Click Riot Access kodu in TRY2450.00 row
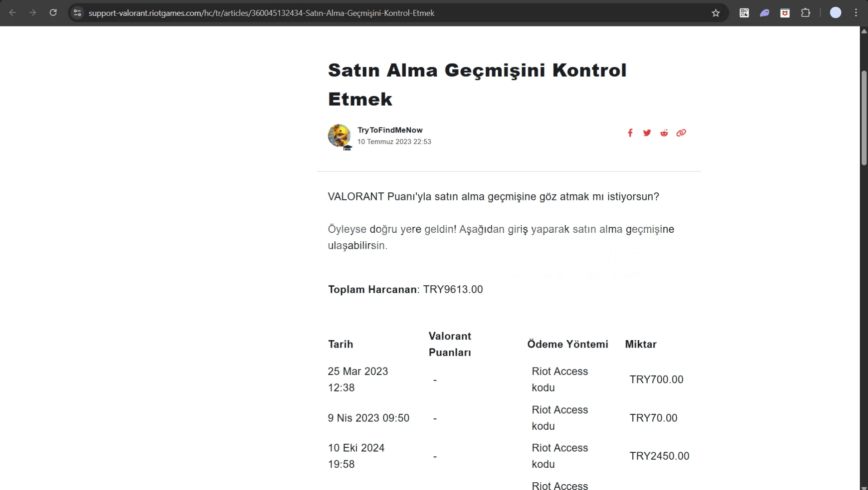The image size is (868, 490). (x=560, y=456)
